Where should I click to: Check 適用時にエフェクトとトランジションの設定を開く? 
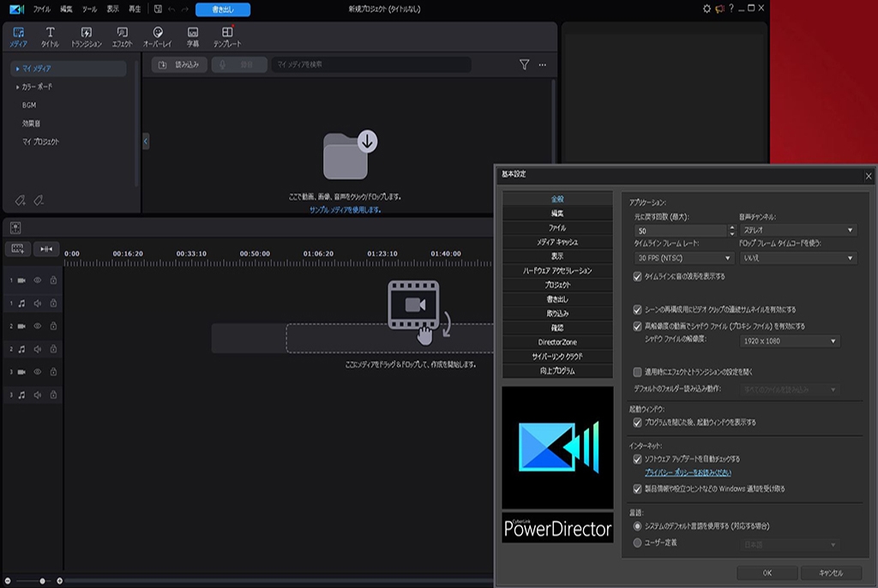click(x=637, y=372)
